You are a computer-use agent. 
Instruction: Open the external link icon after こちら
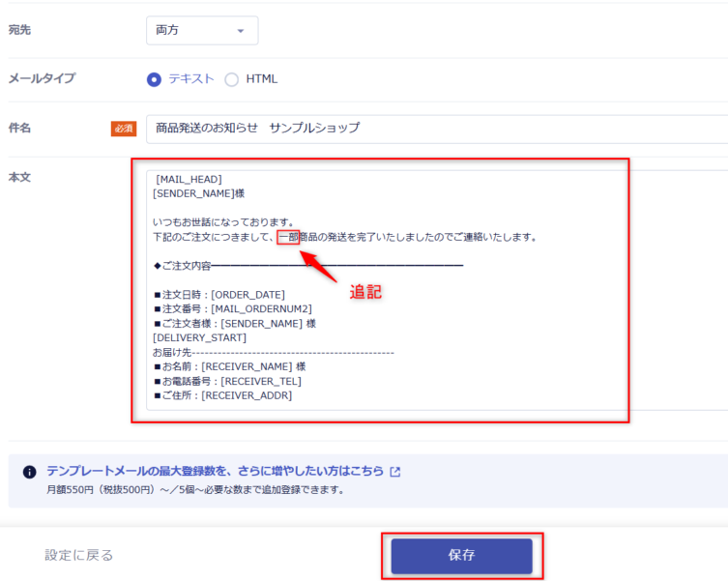pyautogui.click(x=394, y=472)
